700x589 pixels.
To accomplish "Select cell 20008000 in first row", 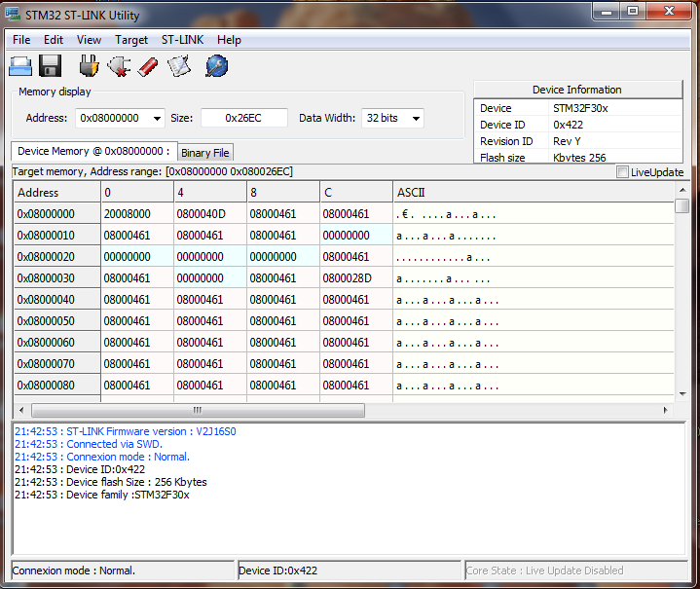I will pyautogui.click(x=137, y=214).
